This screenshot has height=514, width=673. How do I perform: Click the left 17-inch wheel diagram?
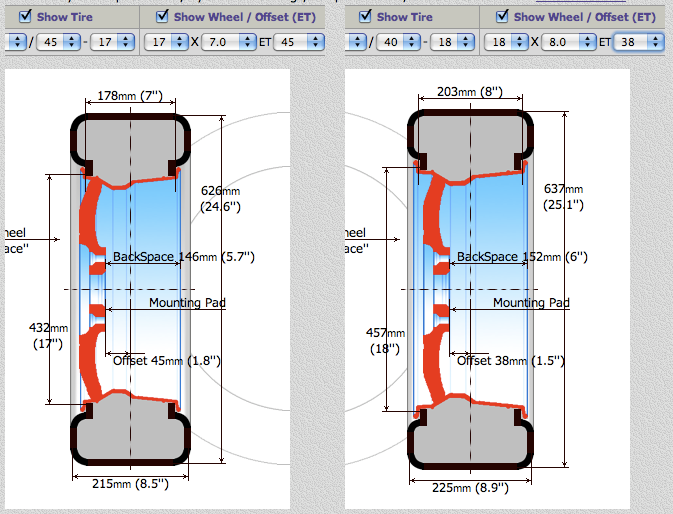130,290
